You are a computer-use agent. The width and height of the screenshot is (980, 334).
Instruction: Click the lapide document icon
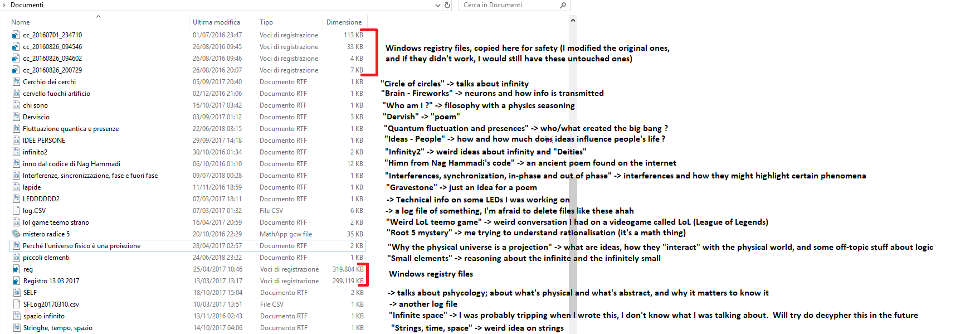click(x=16, y=187)
